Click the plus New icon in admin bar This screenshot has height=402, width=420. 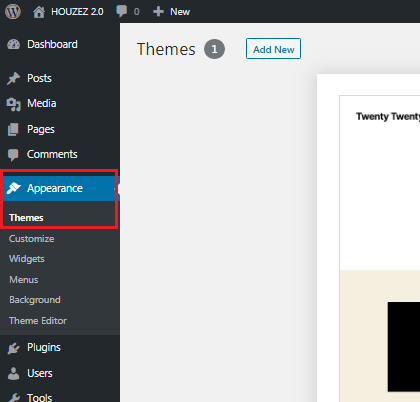[158, 12]
